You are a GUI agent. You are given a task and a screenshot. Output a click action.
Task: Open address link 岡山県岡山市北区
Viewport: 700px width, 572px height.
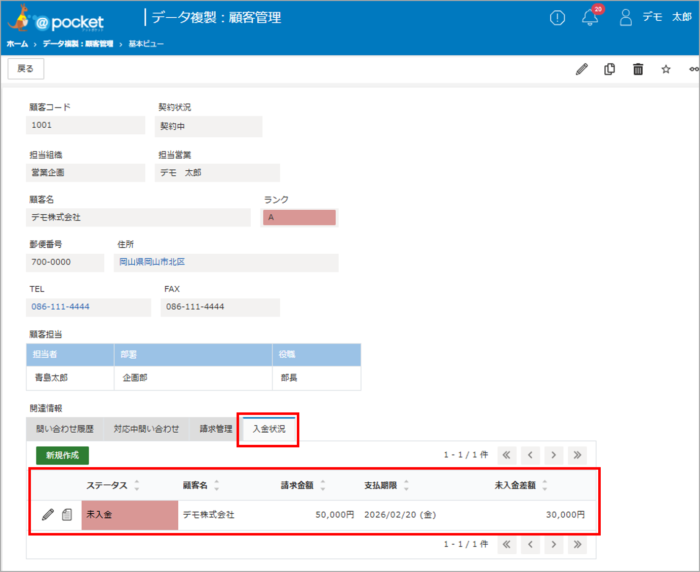tap(152, 262)
